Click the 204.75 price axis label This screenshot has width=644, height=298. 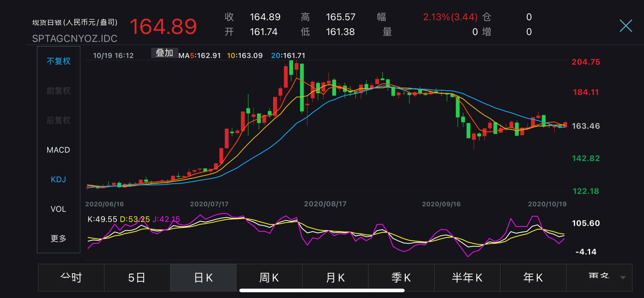(586, 62)
